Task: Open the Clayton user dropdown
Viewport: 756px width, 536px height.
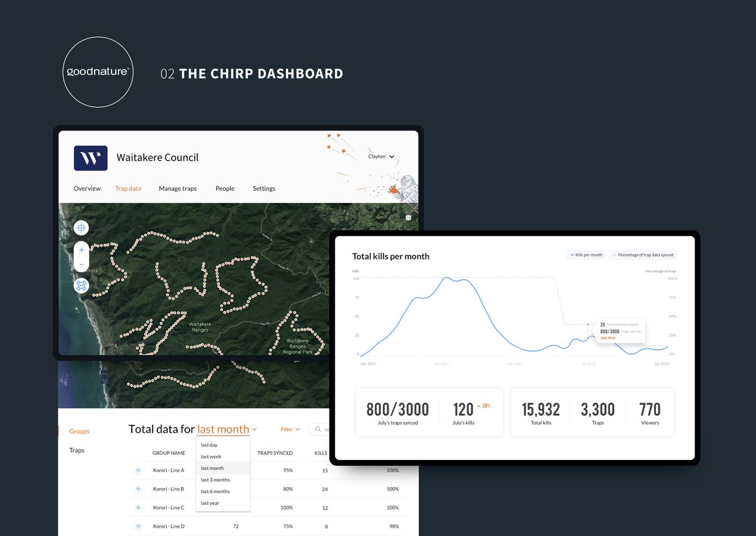Action: pyautogui.click(x=382, y=157)
